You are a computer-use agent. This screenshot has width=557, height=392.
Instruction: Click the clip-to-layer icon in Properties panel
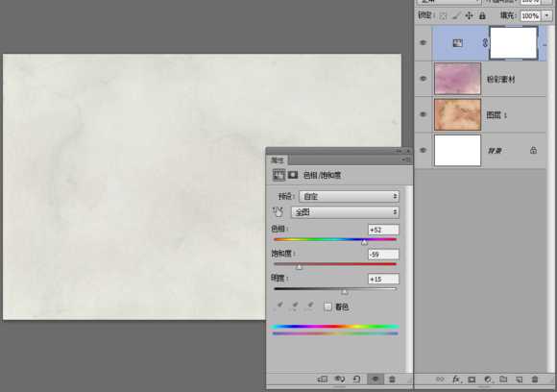pyautogui.click(x=322, y=380)
